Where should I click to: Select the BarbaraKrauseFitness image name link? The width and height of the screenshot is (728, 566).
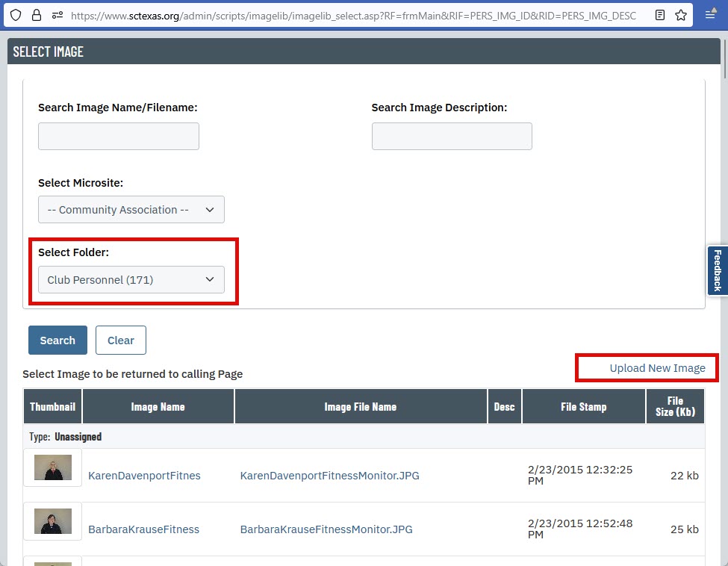coord(143,529)
